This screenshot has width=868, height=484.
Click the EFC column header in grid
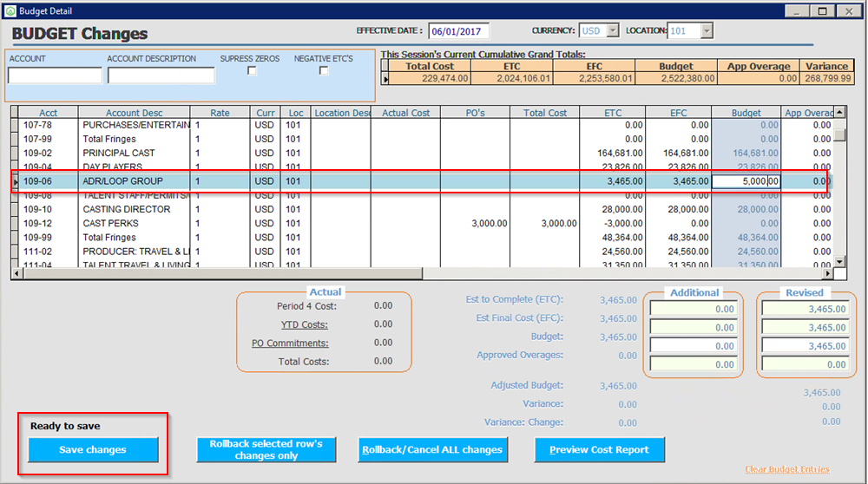tap(679, 113)
